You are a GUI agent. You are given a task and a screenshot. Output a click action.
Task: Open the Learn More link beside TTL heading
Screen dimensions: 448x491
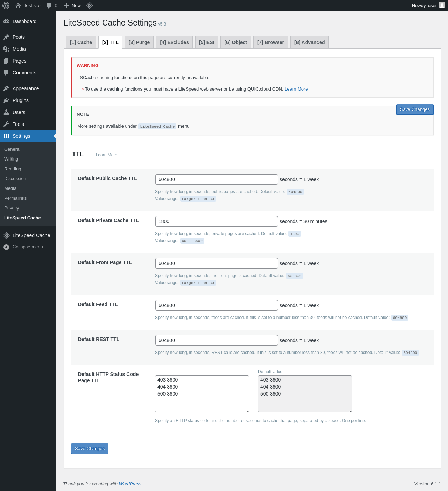tap(106, 155)
